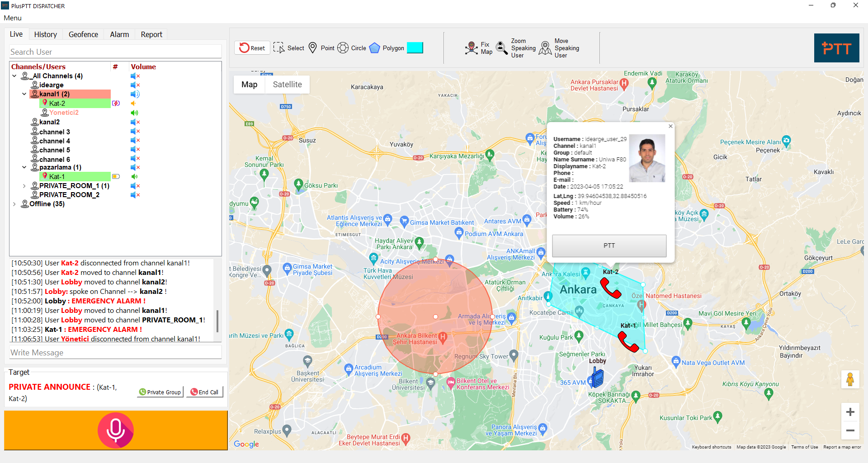Unmute channel 6 volume
The image size is (868, 463).
coord(135,159)
